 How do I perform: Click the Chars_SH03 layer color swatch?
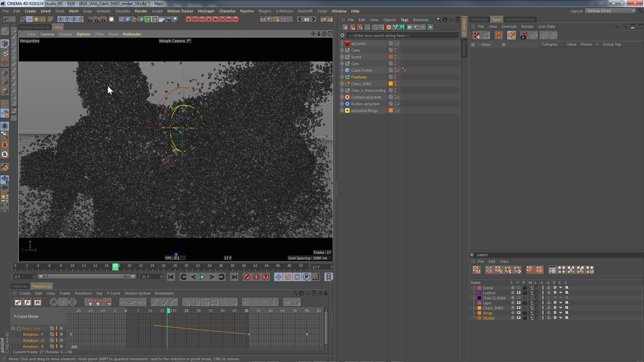tap(480, 308)
